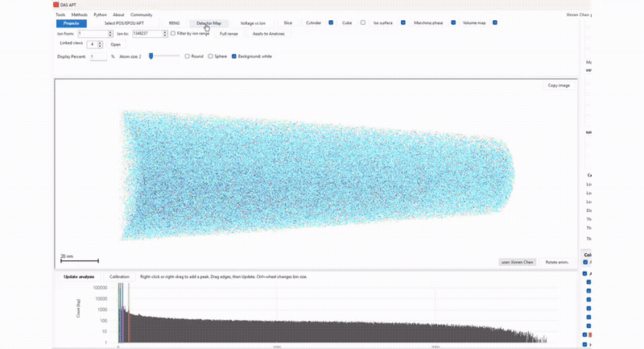Toggle the checkbox right of Marching phase
The width and height of the screenshot is (644, 349).
coord(453,23)
